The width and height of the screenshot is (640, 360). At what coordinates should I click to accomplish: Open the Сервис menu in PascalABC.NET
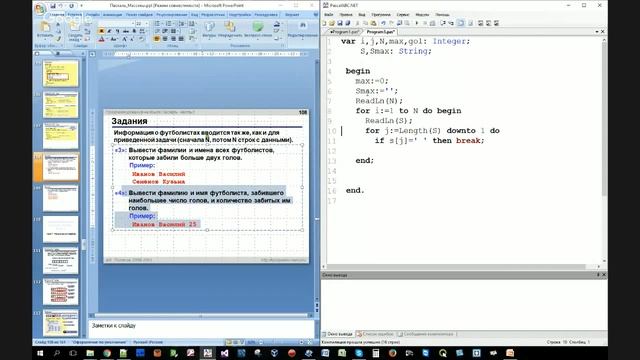click(403, 15)
